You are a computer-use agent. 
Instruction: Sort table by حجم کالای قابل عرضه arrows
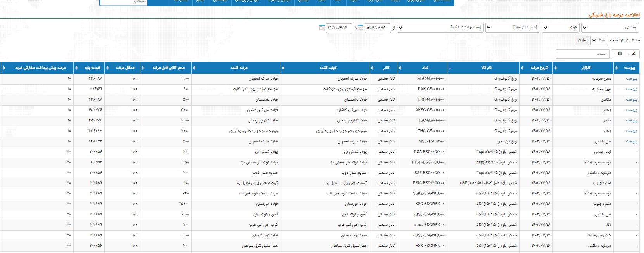pos(143,68)
